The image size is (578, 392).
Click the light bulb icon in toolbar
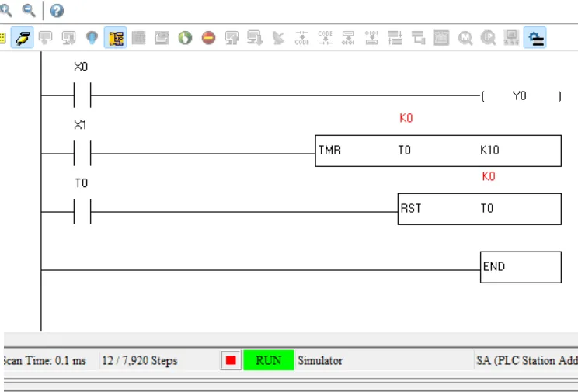coord(92,37)
